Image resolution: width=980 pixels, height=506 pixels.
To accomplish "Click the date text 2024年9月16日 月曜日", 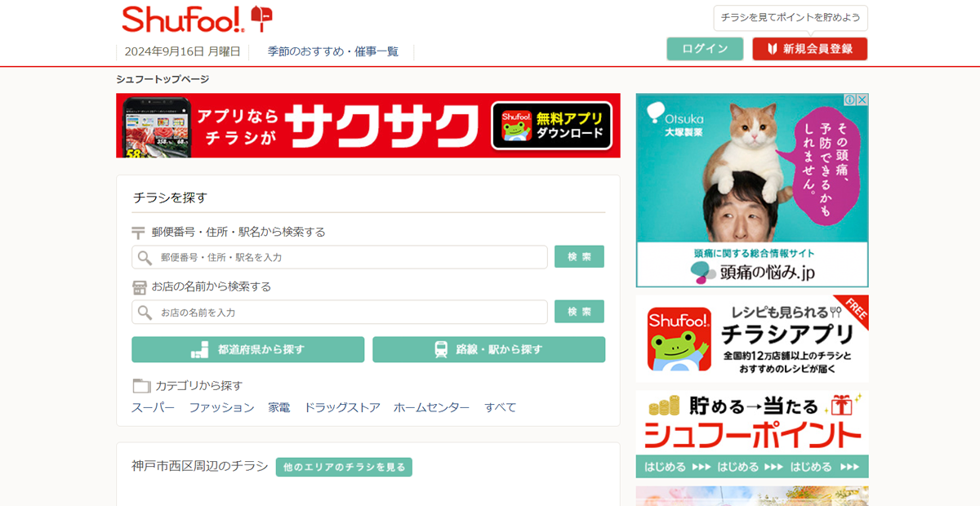I will pyautogui.click(x=182, y=51).
